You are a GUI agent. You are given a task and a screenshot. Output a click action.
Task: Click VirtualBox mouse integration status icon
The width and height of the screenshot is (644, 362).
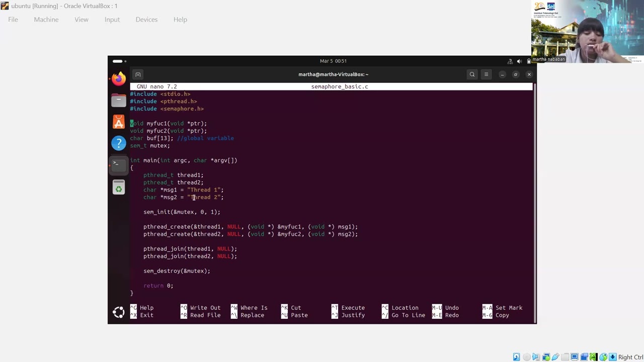[x=603, y=357]
